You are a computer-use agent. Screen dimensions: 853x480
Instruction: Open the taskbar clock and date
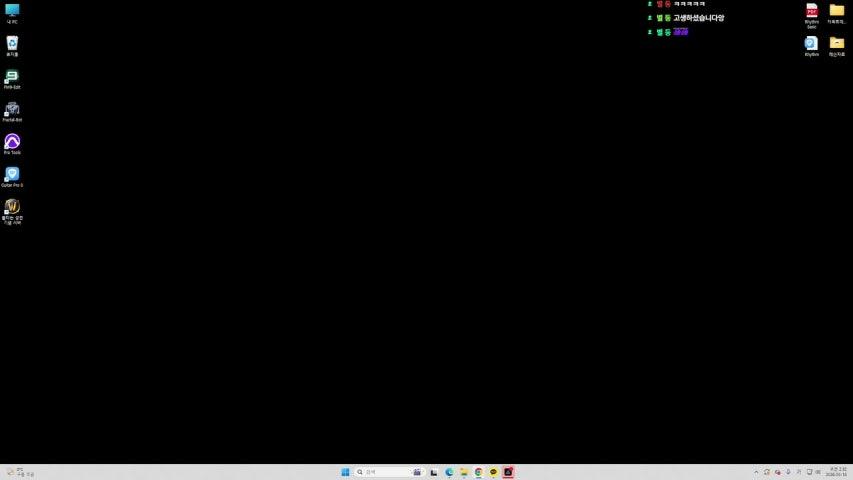pyautogui.click(x=837, y=472)
